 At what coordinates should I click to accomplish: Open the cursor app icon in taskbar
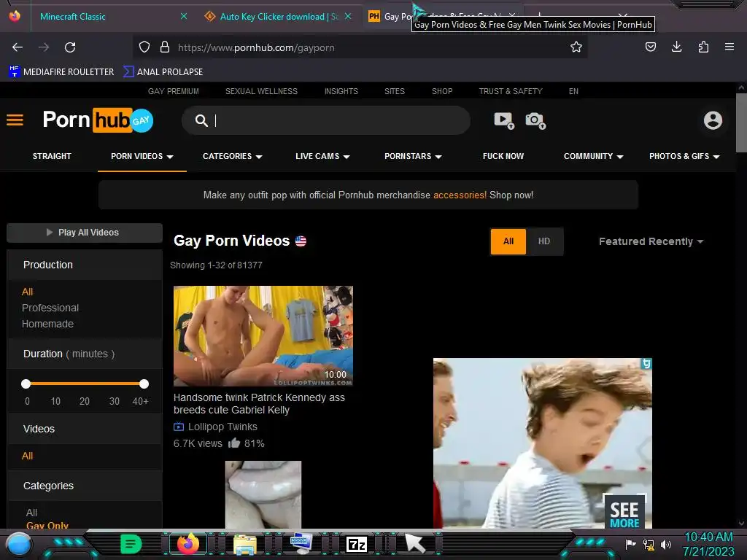pyautogui.click(x=414, y=544)
